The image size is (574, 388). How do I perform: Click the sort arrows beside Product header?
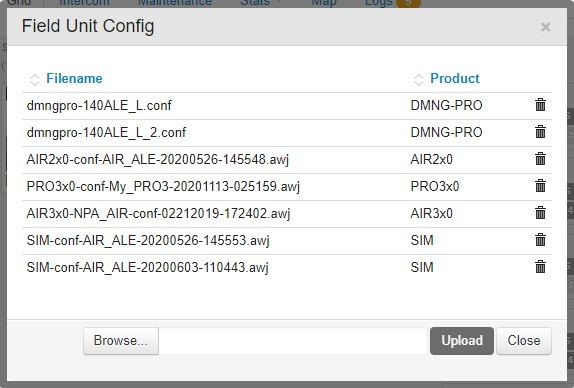click(419, 79)
